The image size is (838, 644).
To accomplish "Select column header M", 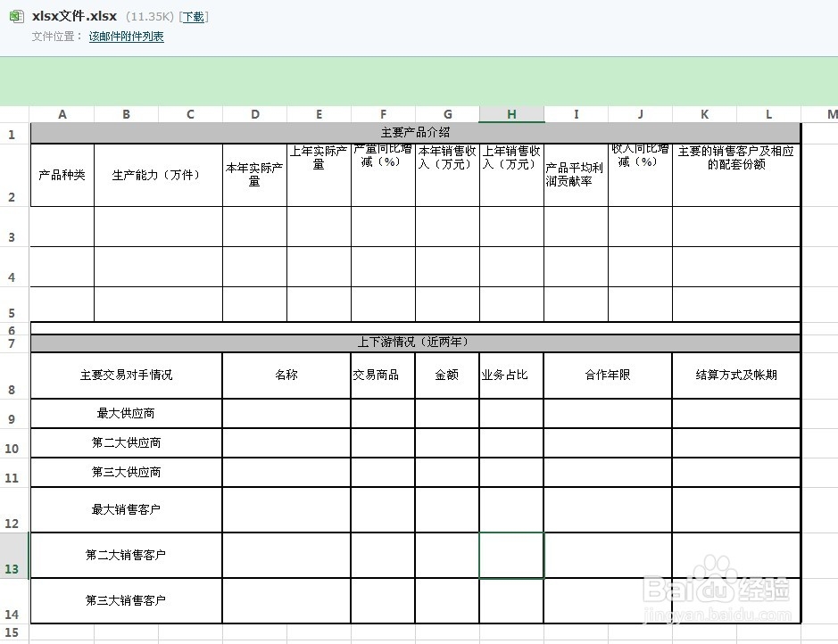I will tap(831, 114).
